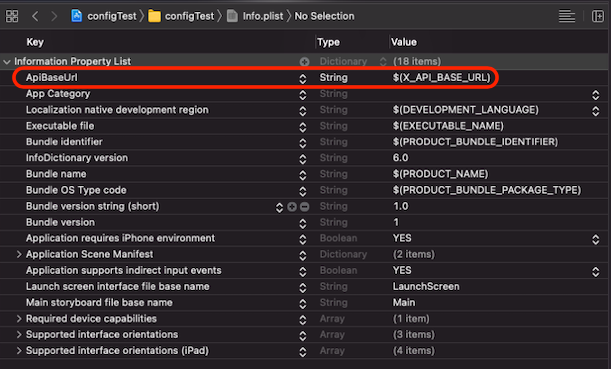Click the Key column header
611x369 pixels.
pos(35,42)
